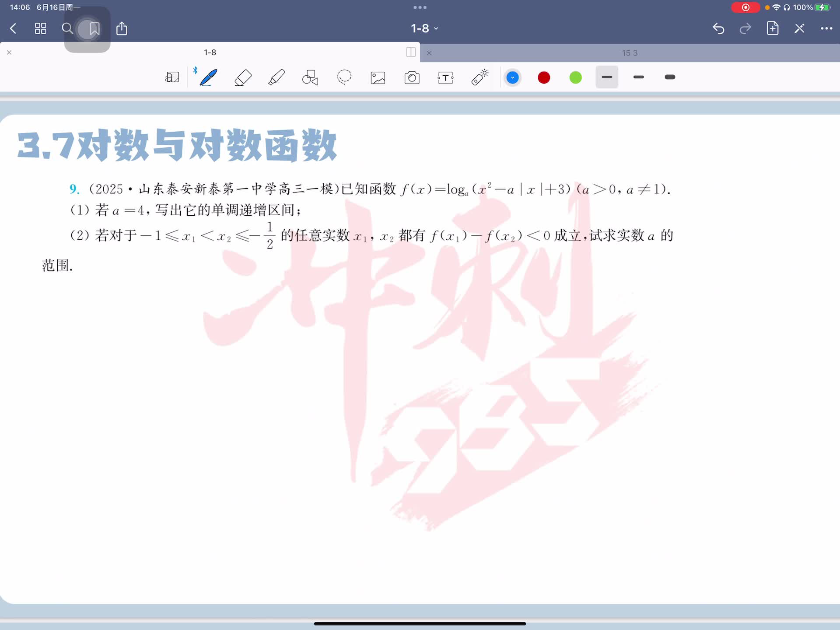Toggle bookmark for this page

94,29
